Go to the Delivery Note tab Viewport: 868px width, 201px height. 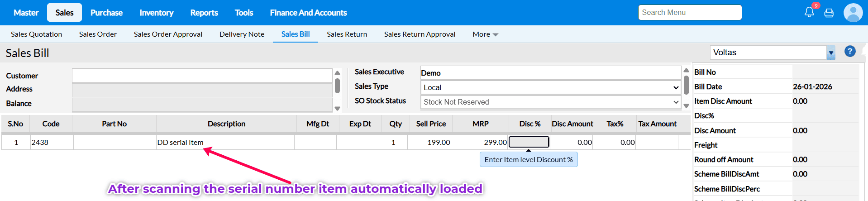tap(242, 34)
